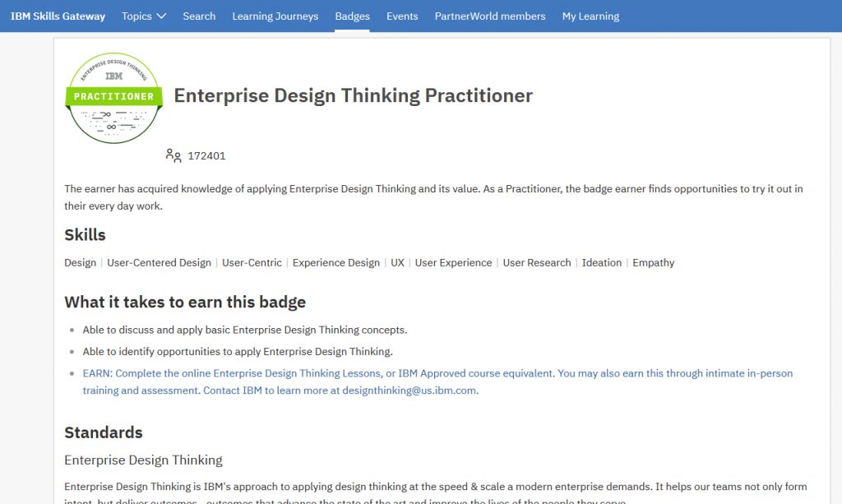
Task: Switch to the Badges tab
Action: point(352,16)
